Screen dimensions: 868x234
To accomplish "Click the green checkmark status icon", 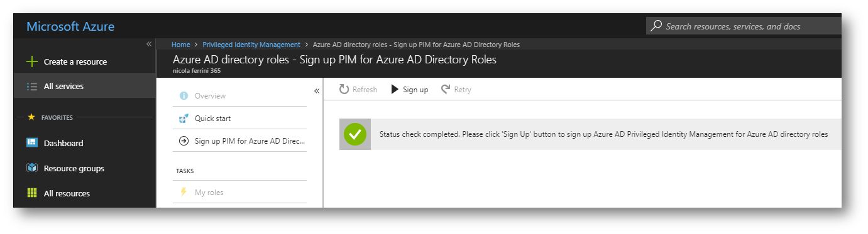I will tap(355, 134).
